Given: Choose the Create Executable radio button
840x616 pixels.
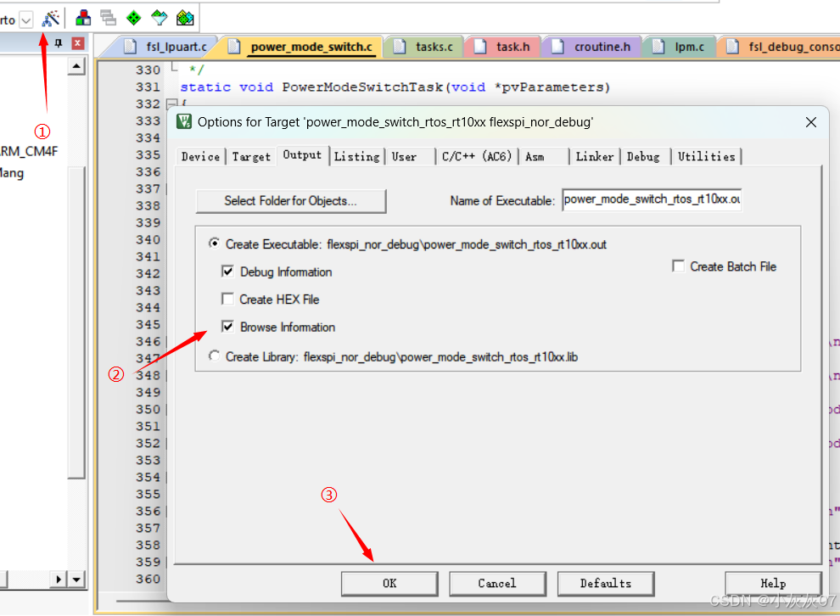Looking at the screenshot, I should tap(215, 244).
